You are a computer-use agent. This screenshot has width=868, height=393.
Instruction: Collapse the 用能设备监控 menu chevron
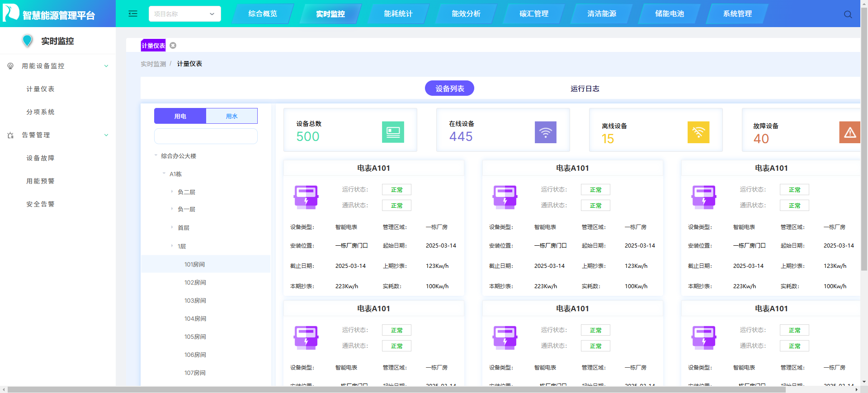pyautogui.click(x=106, y=66)
